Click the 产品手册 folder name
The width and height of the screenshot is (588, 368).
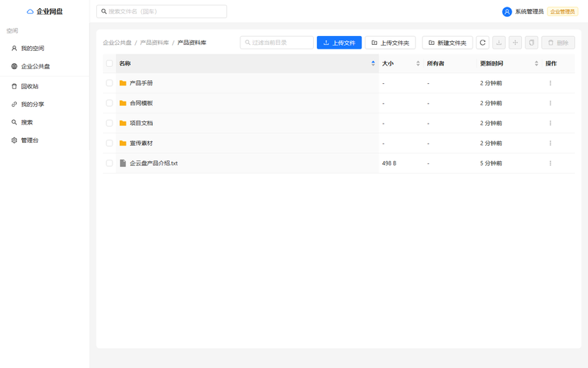[141, 83]
